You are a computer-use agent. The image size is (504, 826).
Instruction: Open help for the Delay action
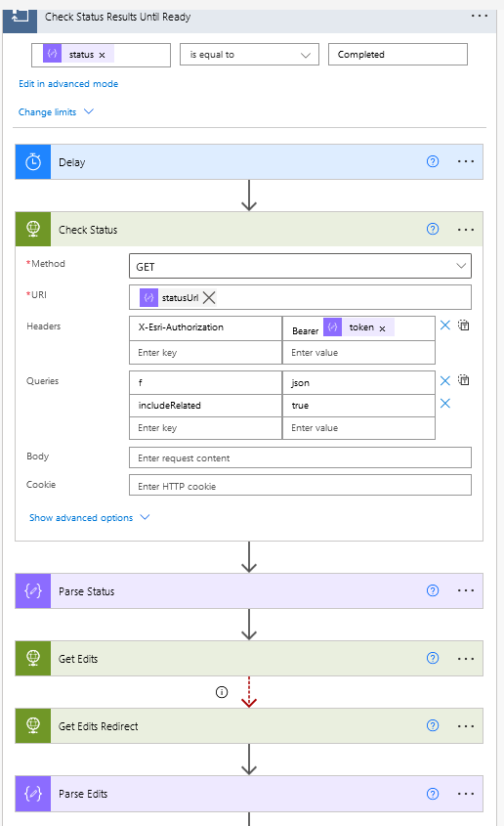pyautogui.click(x=433, y=161)
